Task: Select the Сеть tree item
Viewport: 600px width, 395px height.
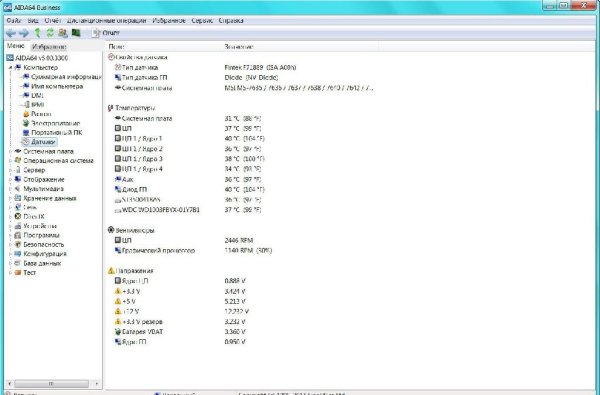Action: pos(26,207)
